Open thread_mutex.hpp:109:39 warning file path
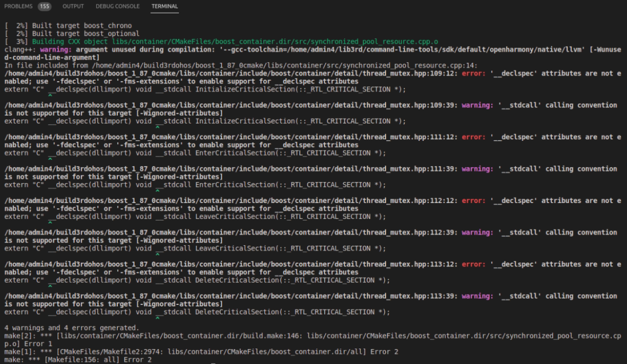The image size is (627, 364). (x=230, y=105)
